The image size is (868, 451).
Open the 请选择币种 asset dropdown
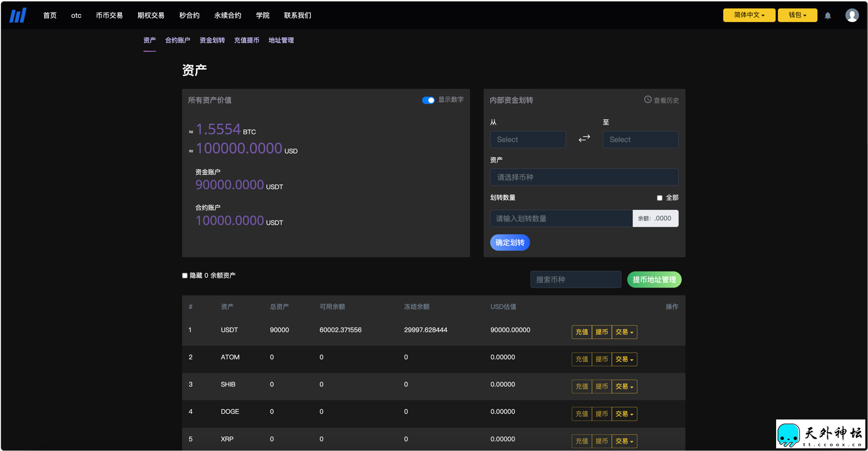click(584, 177)
